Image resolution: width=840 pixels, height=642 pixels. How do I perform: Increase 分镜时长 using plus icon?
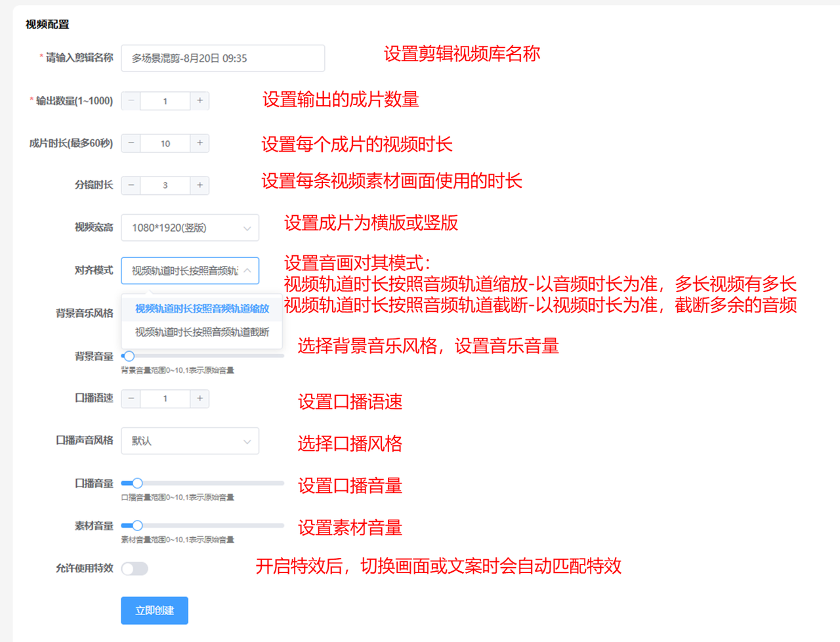coord(199,185)
